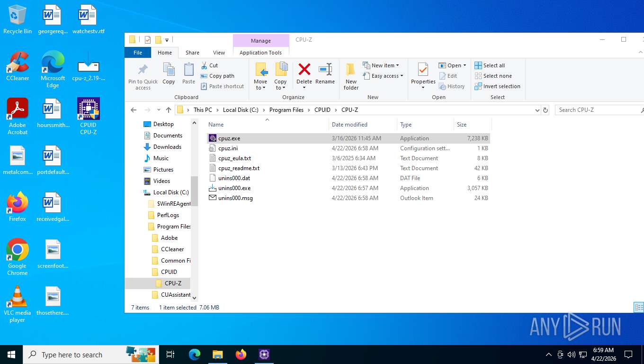Click the Edit ribbon button
Viewport: 644px width, 364px height.
click(448, 76)
